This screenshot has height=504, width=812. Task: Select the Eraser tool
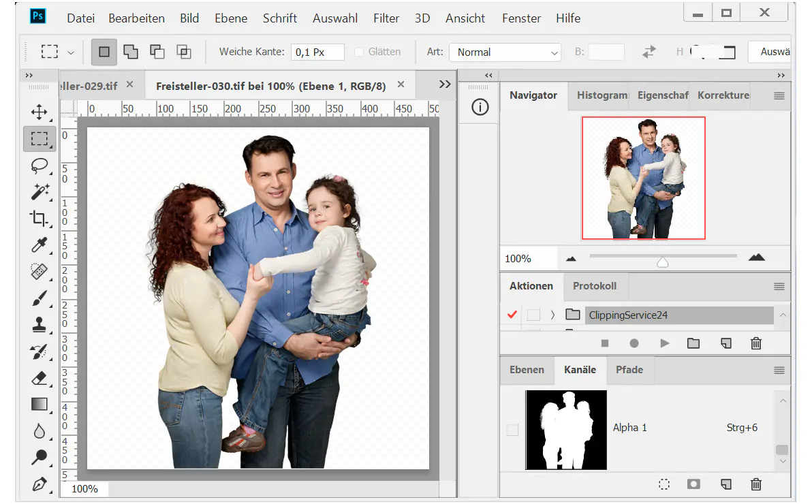click(x=39, y=378)
